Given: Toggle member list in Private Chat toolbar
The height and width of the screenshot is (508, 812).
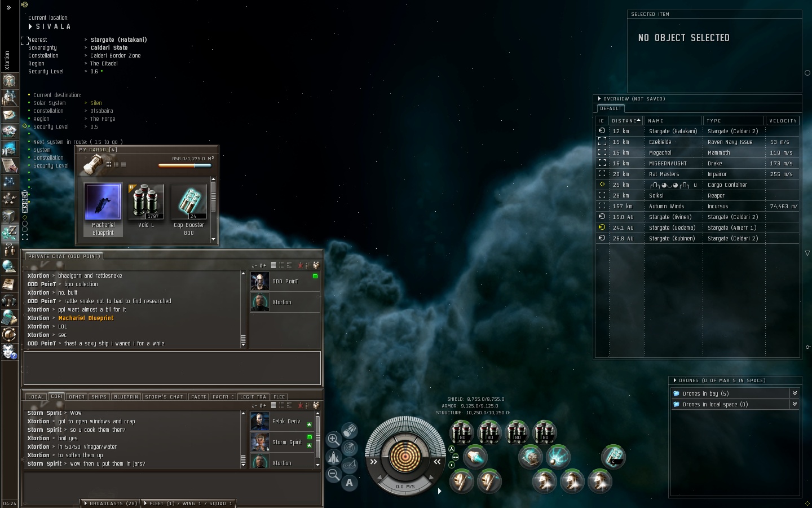Looking at the screenshot, I should (316, 265).
